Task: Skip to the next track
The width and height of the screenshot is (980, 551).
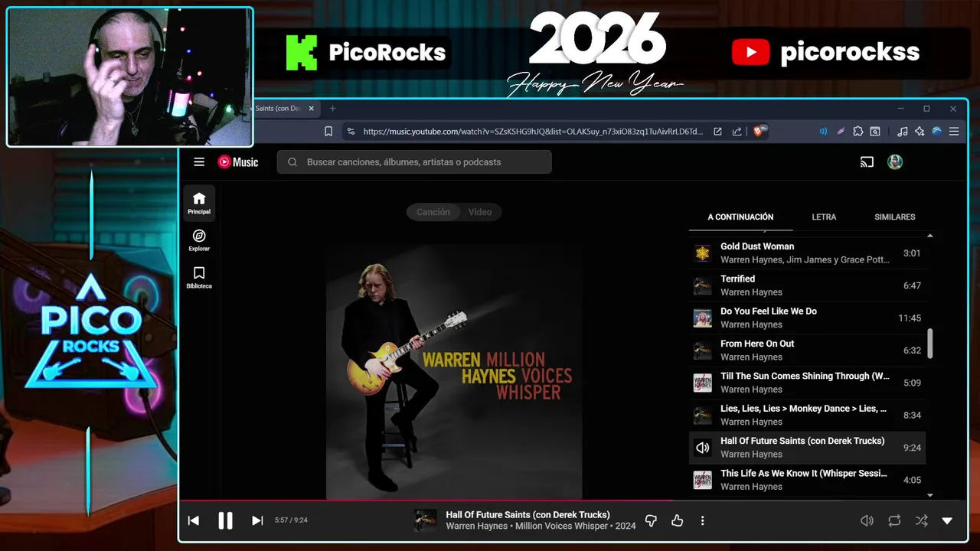Action: click(257, 520)
